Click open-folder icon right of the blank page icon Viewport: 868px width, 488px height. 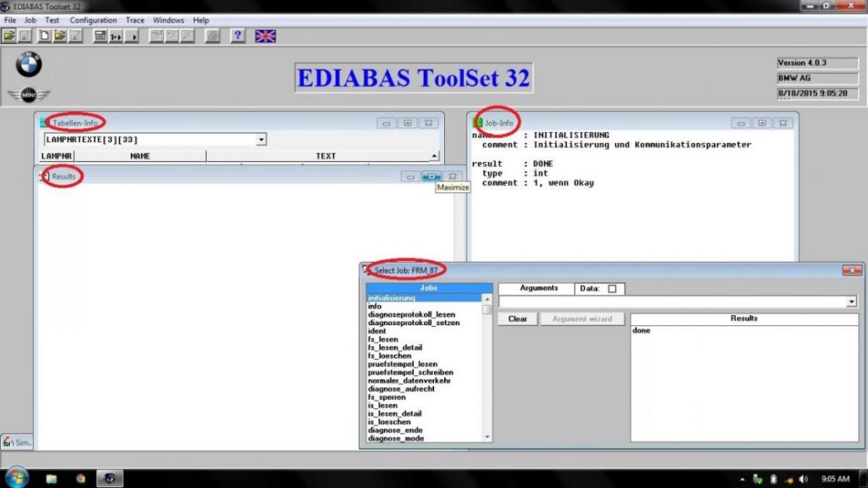pos(60,36)
